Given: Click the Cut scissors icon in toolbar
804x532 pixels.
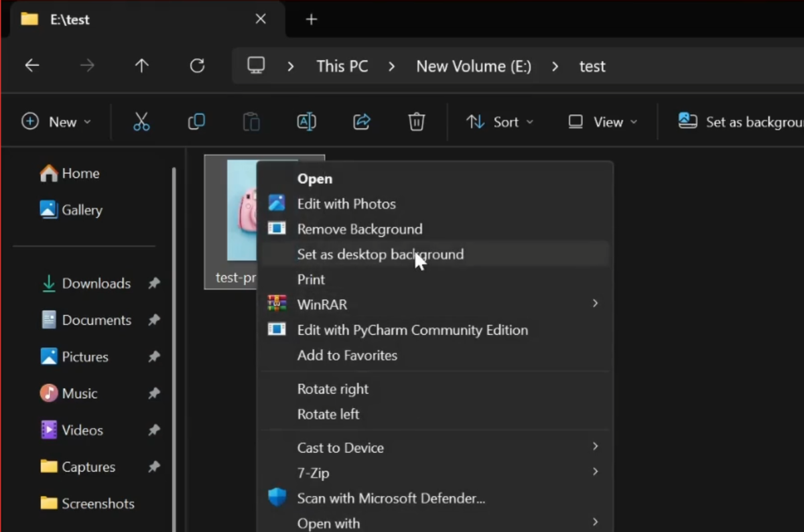Looking at the screenshot, I should [x=141, y=121].
